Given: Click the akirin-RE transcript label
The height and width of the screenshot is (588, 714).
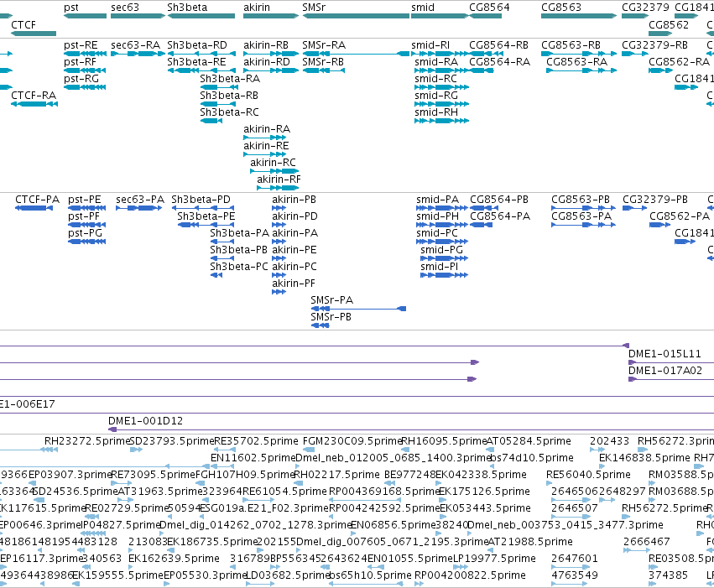Looking at the screenshot, I should point(266,146).
